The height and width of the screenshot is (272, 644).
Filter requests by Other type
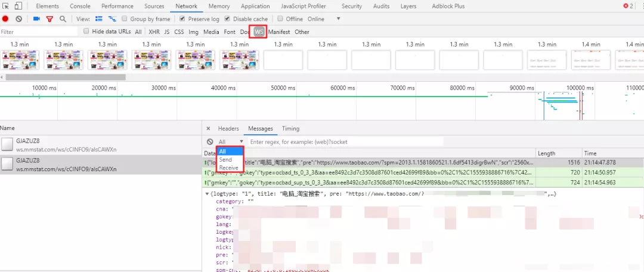tap(302, 32)
